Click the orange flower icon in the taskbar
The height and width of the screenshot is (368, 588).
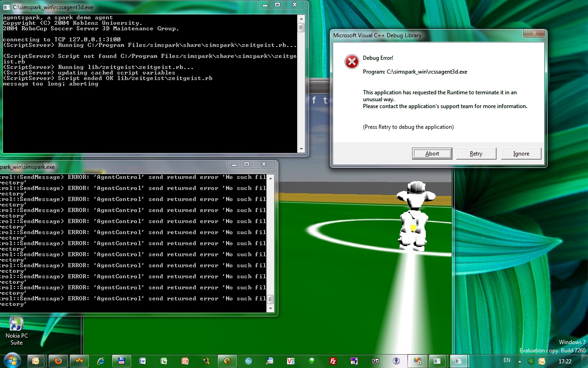click(x=79, y=361)
